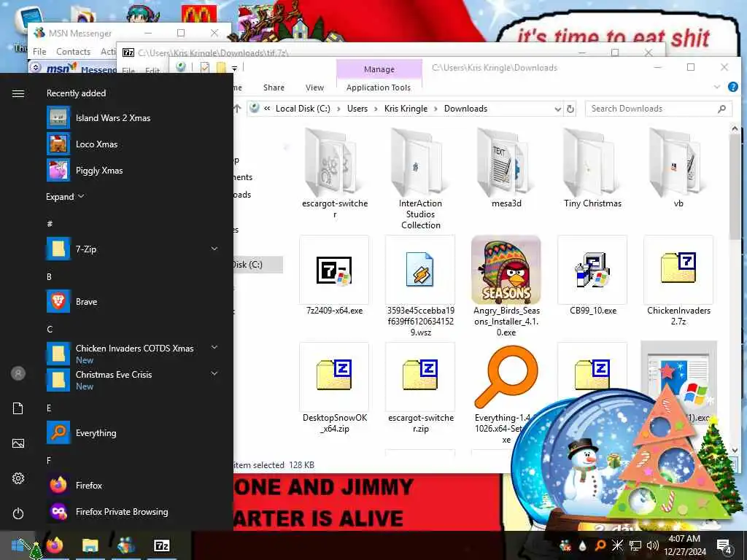The width and height of the screenshot is (747, 560).
Task: Click Users in address breadcrumb
Action: click(x=357, y=109)
